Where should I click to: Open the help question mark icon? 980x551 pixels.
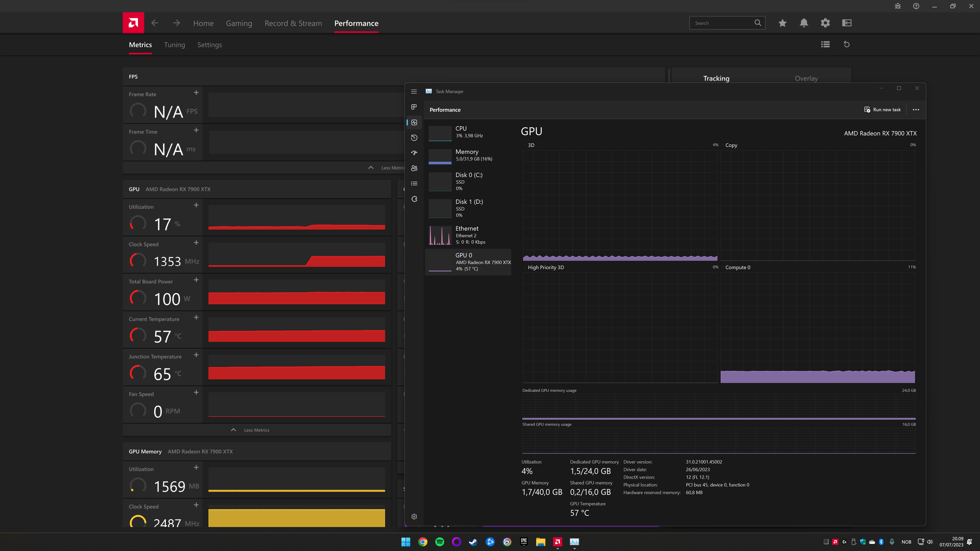(x=916, y=6)
